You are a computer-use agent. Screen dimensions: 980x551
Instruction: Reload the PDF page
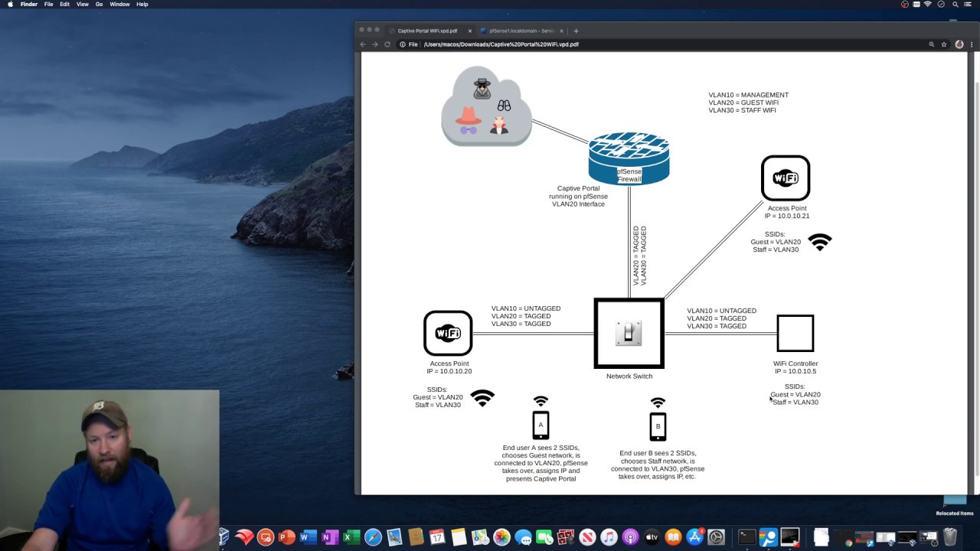(x=387, y=44)
